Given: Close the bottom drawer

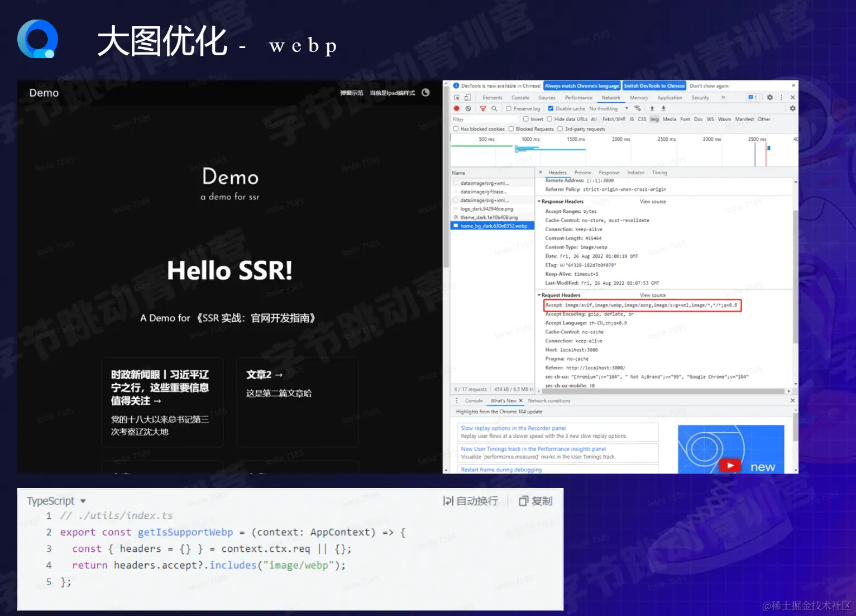Looking at the screenshot, I should [792, 400].
